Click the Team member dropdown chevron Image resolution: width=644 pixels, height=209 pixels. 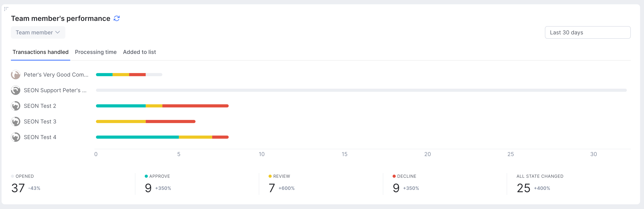click(x=58, y=32)
